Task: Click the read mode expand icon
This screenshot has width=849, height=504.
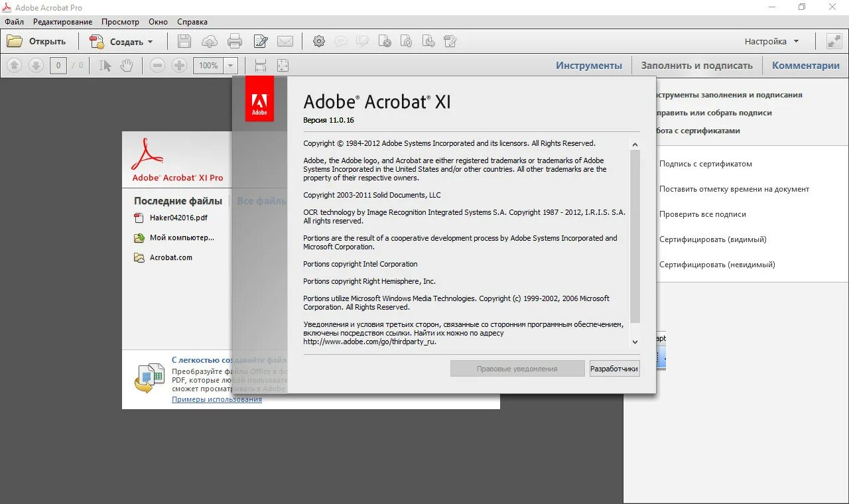Action: (834, 41)
